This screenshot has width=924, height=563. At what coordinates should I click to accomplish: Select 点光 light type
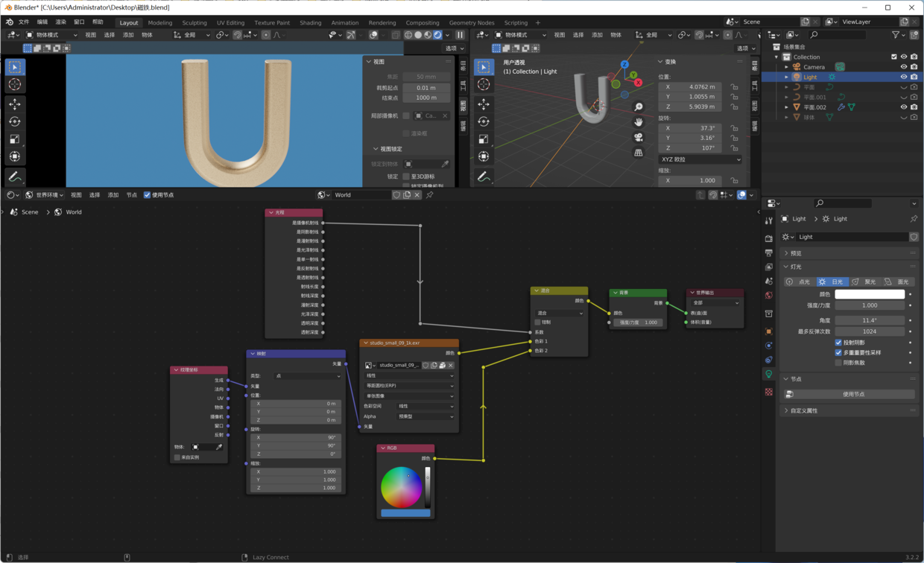[800, 282]
